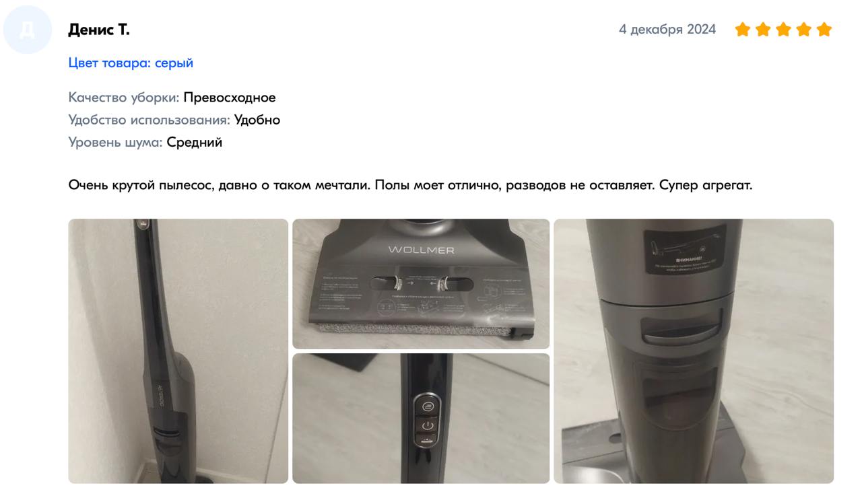Click the review date 4 декабря 2024
This screenshot has width=862, height=504.
click(667, 30)
